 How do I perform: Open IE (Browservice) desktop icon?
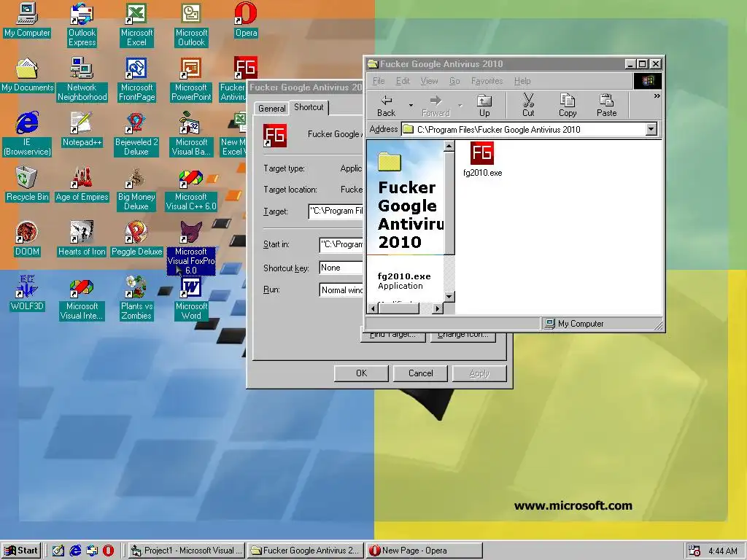tap(27, 134)
